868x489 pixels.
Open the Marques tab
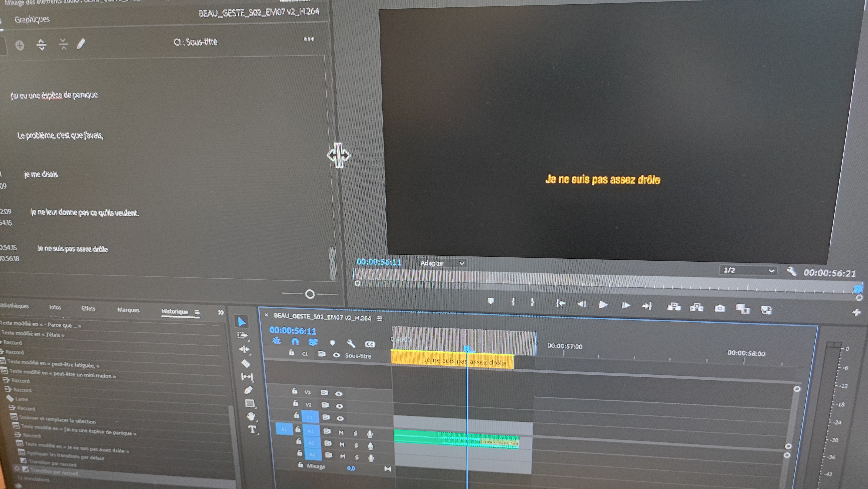coord(128,310)
